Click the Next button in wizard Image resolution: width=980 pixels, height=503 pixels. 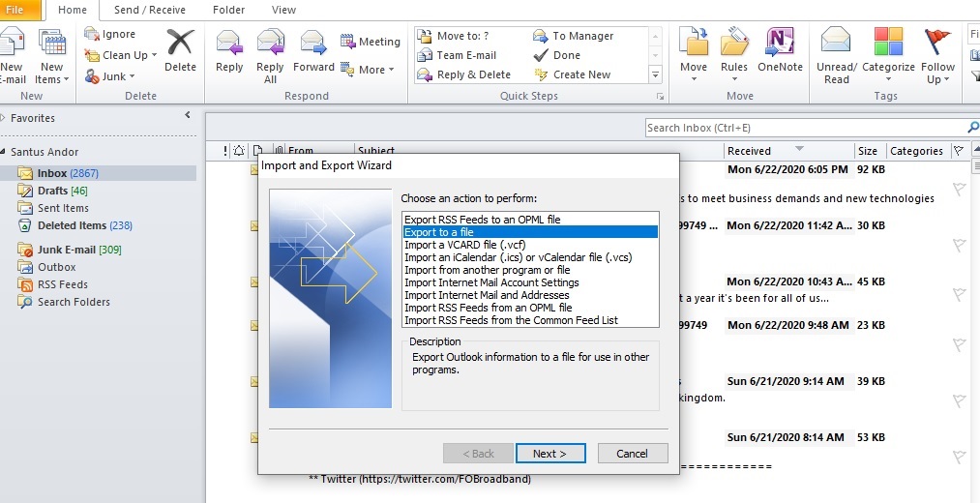pos(550,454)
